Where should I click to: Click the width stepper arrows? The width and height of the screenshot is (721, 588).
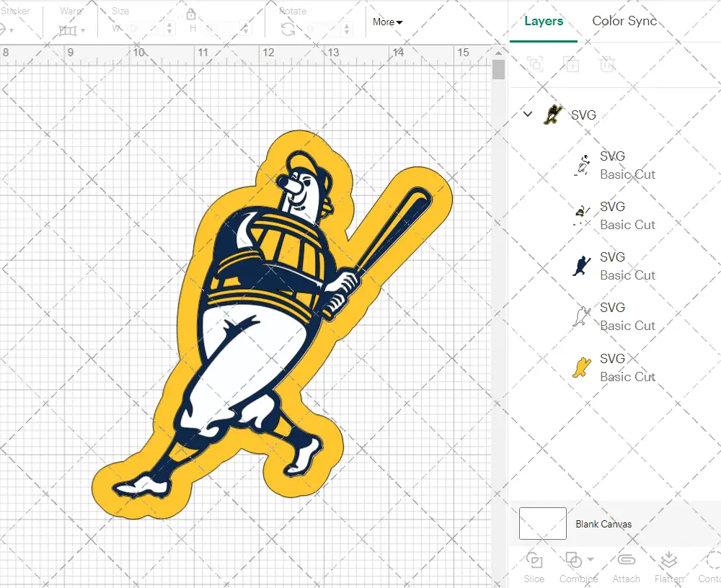[169, 29]
